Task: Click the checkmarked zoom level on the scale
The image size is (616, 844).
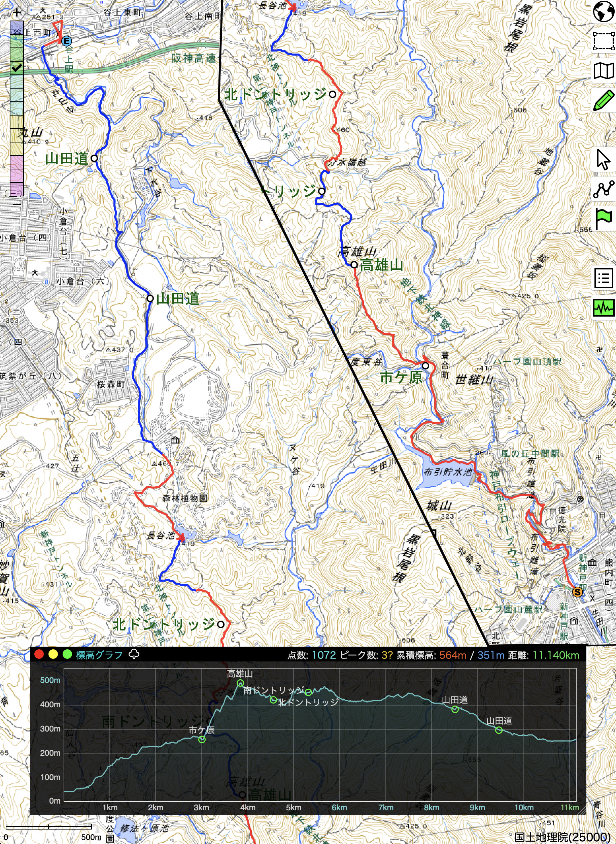Action: pyautogui.click(x=17, y=68)
